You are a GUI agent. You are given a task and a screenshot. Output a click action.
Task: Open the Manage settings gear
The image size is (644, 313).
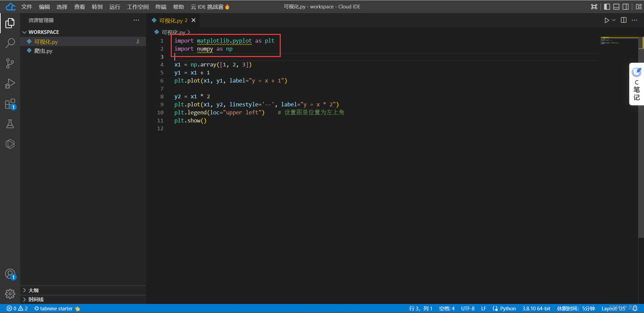[10, 294]
